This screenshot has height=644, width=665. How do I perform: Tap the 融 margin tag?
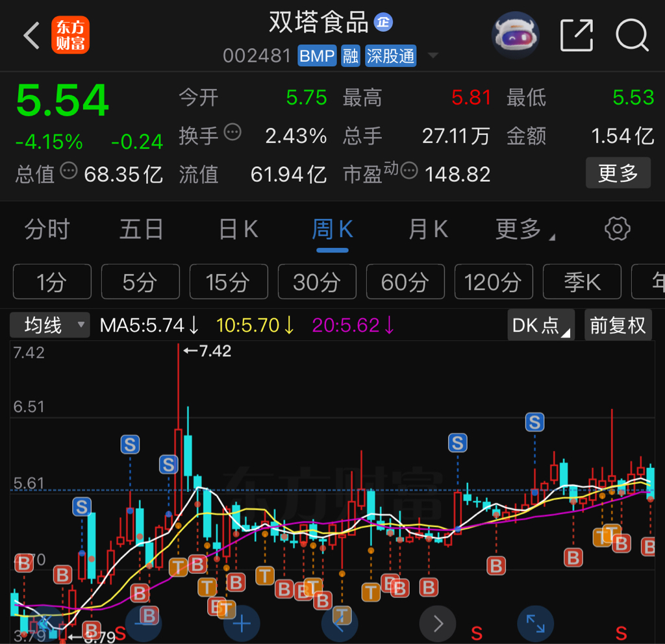coord(350,56)
